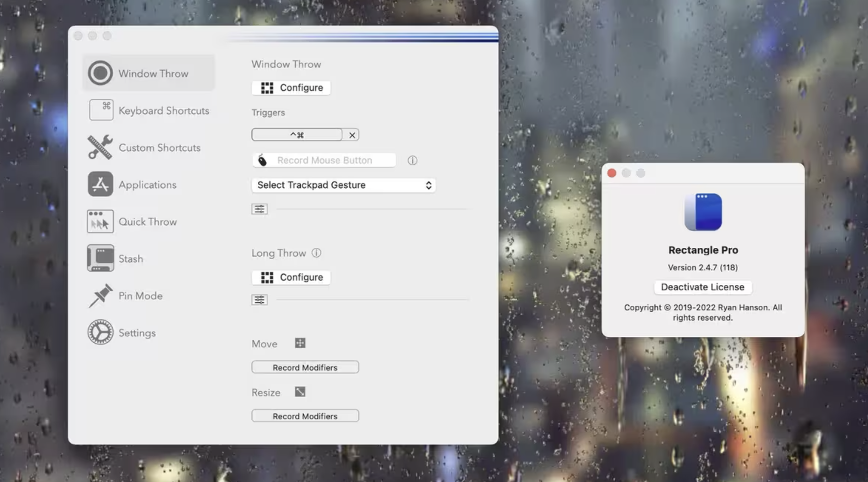
Task: Open the Settings gear section
Action: click(137, 332)
